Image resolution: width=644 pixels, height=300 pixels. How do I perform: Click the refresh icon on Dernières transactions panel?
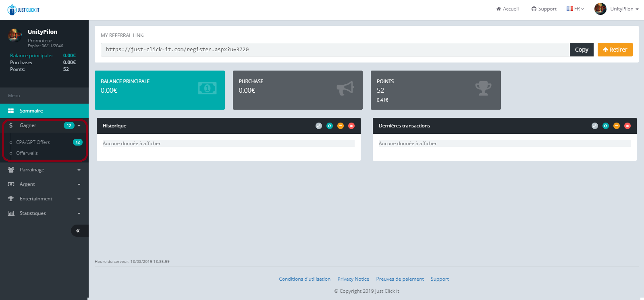pyautogui.click(x=606, y=126)
